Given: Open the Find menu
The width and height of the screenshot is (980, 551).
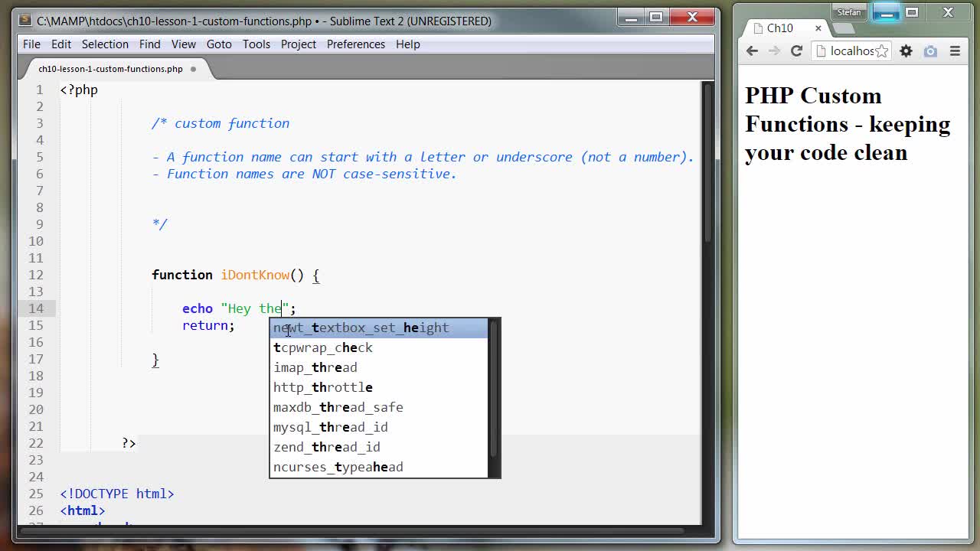Looking at the screenshot, I should click(150, 44).
